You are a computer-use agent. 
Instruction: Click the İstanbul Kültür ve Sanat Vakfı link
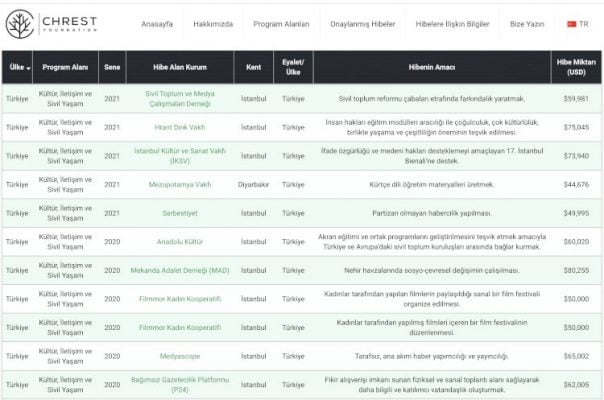tap(181, 156)
